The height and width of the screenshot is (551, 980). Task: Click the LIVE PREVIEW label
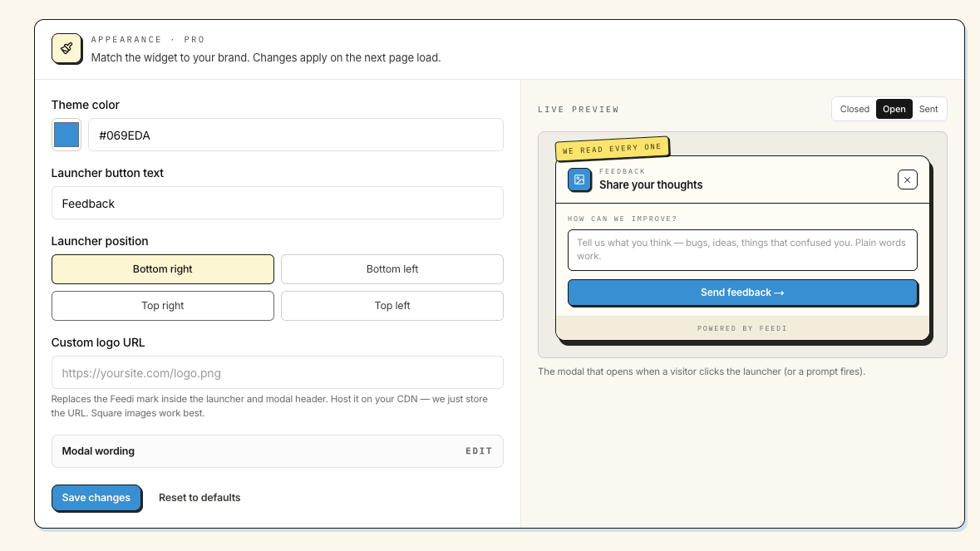(579, 110)
